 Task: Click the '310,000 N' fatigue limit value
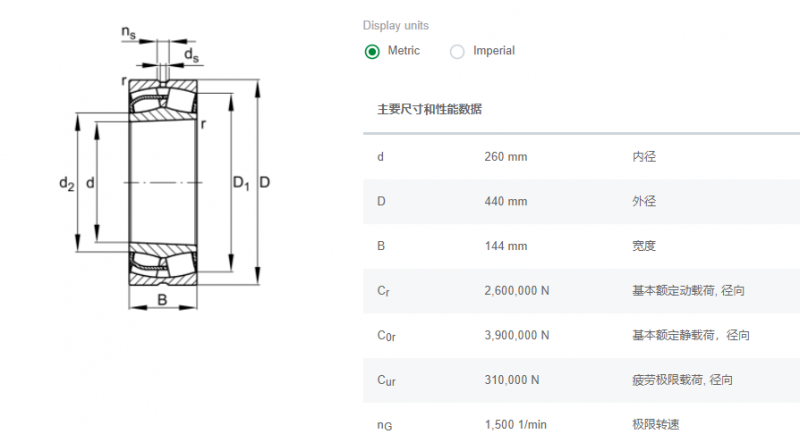pos(512,380)
